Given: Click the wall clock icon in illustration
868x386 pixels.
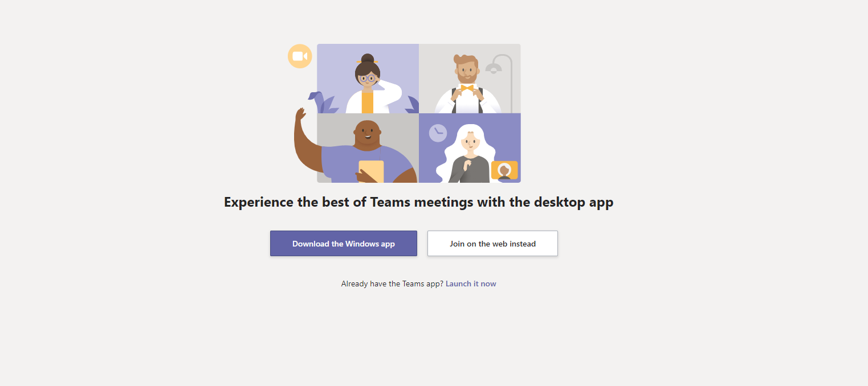Looking at the screenshot, I should click(438, 133).
